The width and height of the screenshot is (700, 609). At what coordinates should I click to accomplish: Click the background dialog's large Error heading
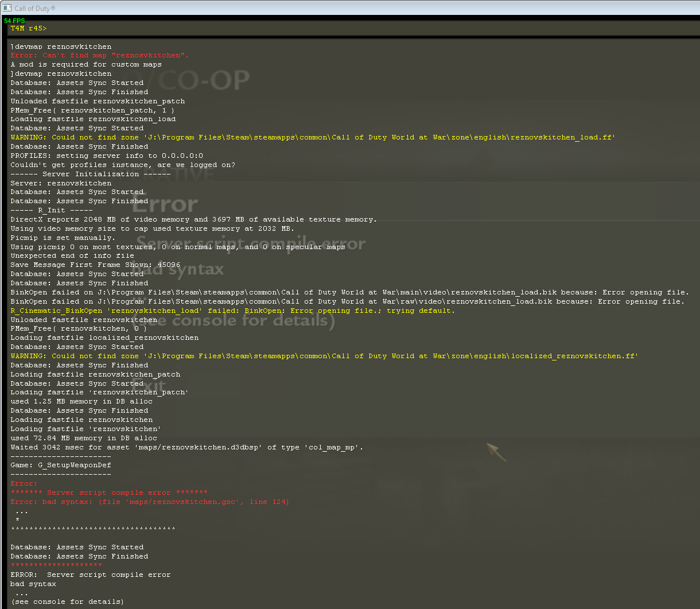tap(165, 204)
